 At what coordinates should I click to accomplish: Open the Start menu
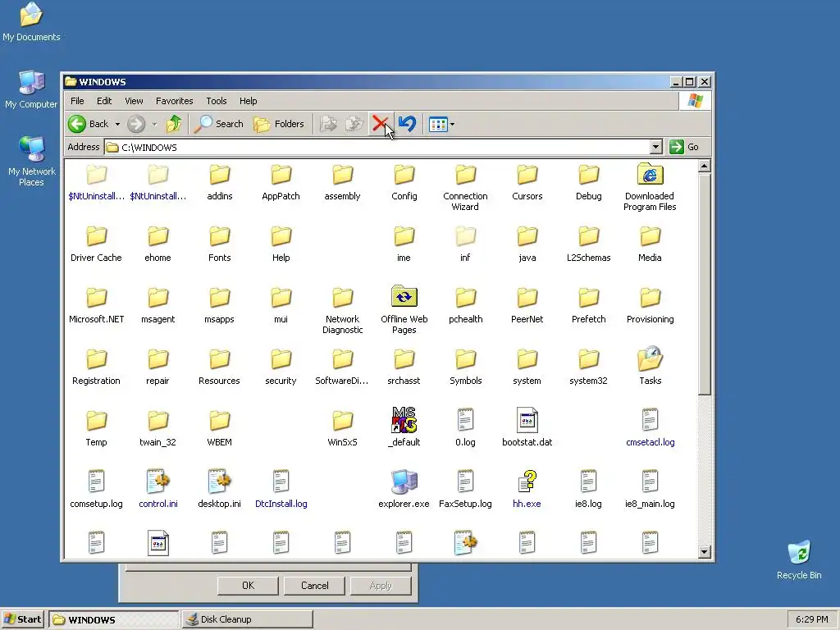tap(22, 619)
